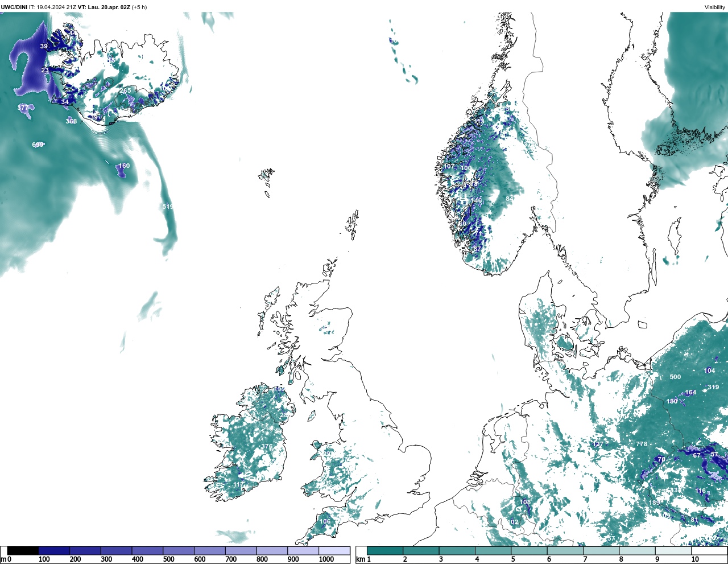The width and height of the screenshot is (728, 564).
Task: Click the '900' label on the meters scale
Action: click(x=293, y=559)
